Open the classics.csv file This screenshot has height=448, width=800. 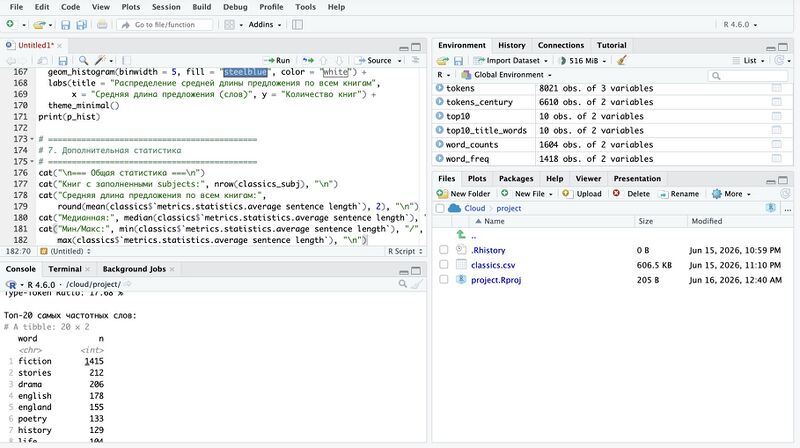[493, 265]
